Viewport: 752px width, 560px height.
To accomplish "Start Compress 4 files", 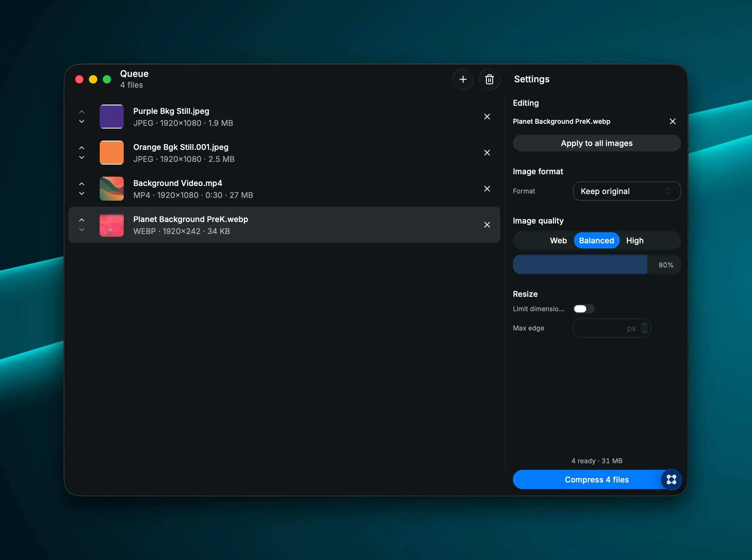I will (x=596, y=480).
